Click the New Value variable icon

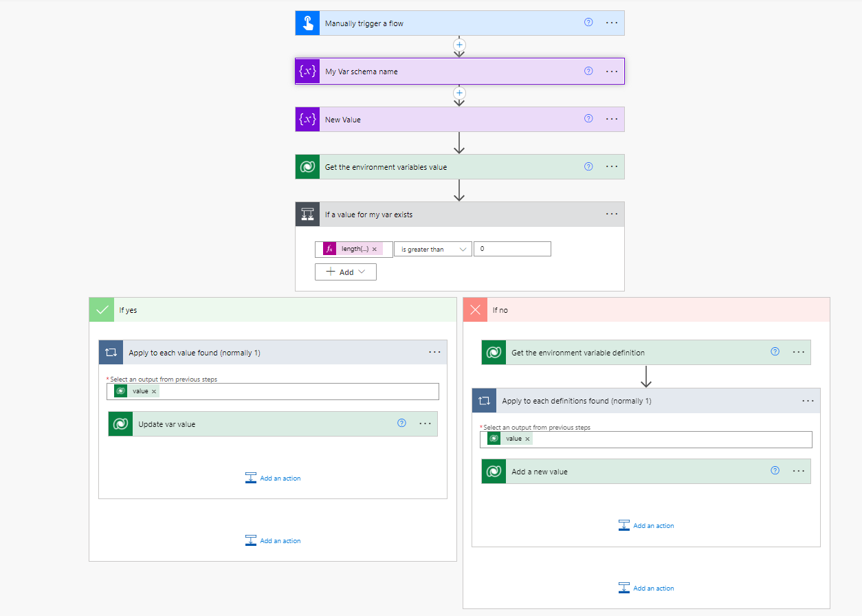[x=307, y=119]
